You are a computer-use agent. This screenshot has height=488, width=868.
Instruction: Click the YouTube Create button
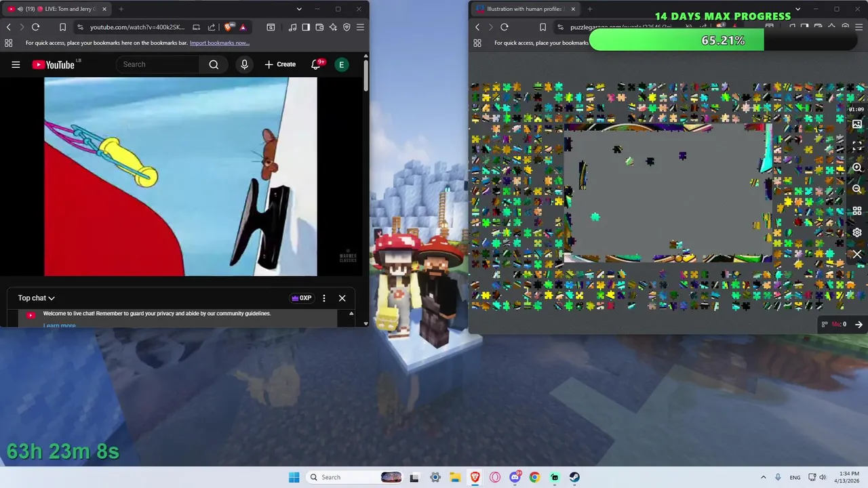[280, 64]
